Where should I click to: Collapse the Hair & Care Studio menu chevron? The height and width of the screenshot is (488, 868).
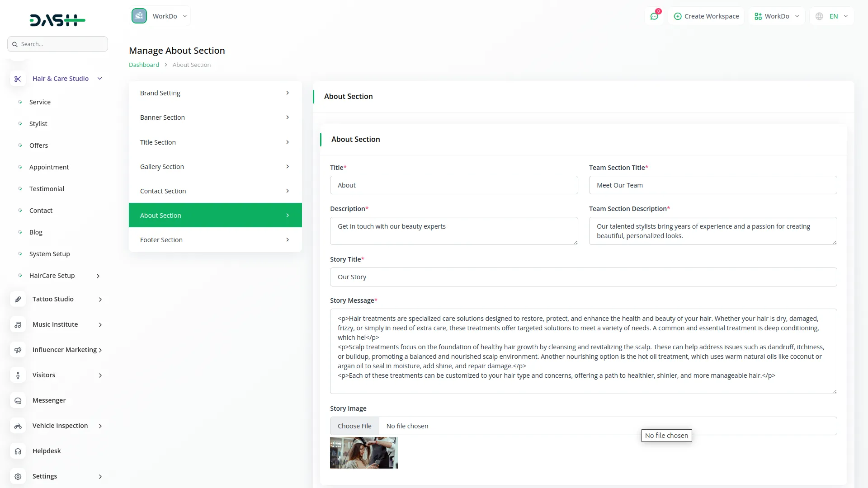[100, 79]
